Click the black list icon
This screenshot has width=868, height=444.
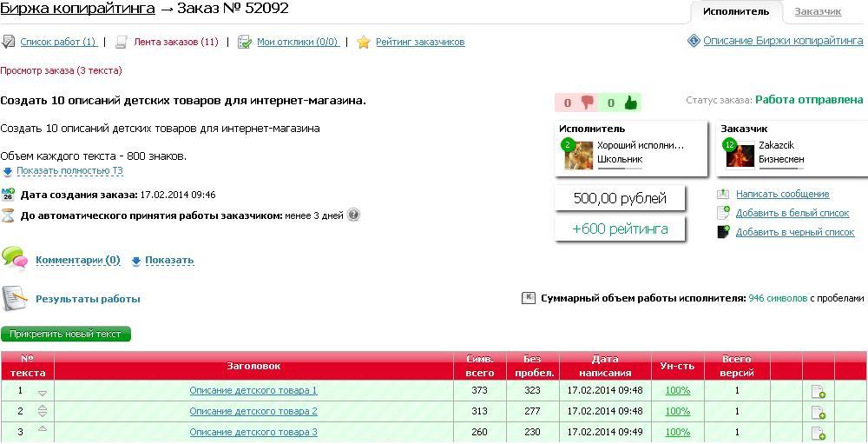click(724, 232)
